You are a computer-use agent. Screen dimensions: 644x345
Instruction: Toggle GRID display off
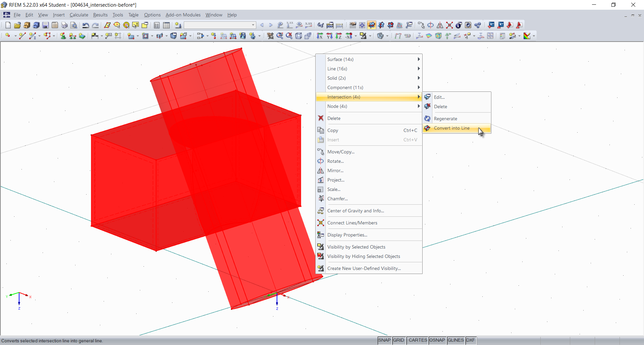(398, 340)
